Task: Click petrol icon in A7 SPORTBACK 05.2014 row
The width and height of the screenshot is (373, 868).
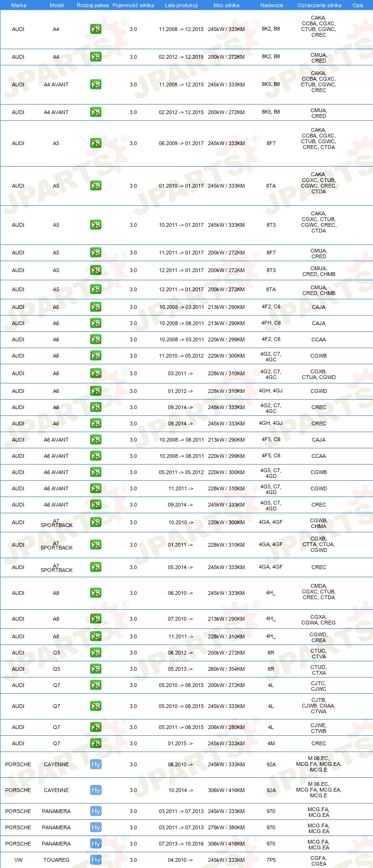Action: click(x=96, y=567)
